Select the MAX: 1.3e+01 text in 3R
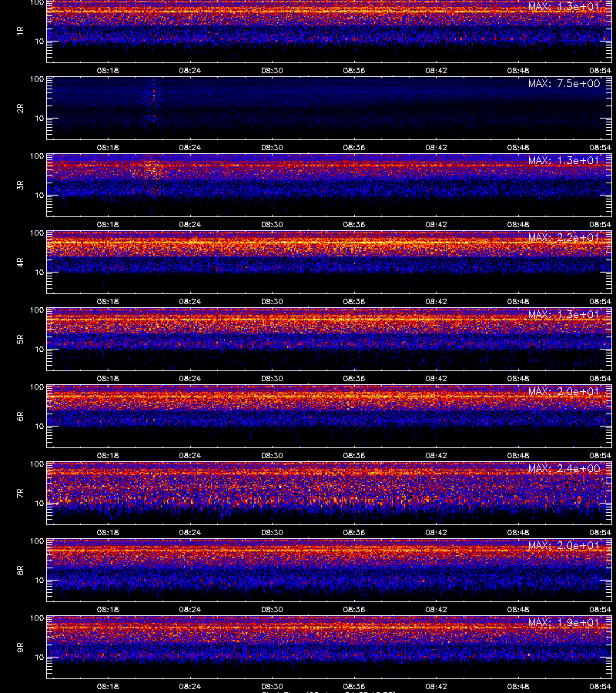 coord(564,160)
